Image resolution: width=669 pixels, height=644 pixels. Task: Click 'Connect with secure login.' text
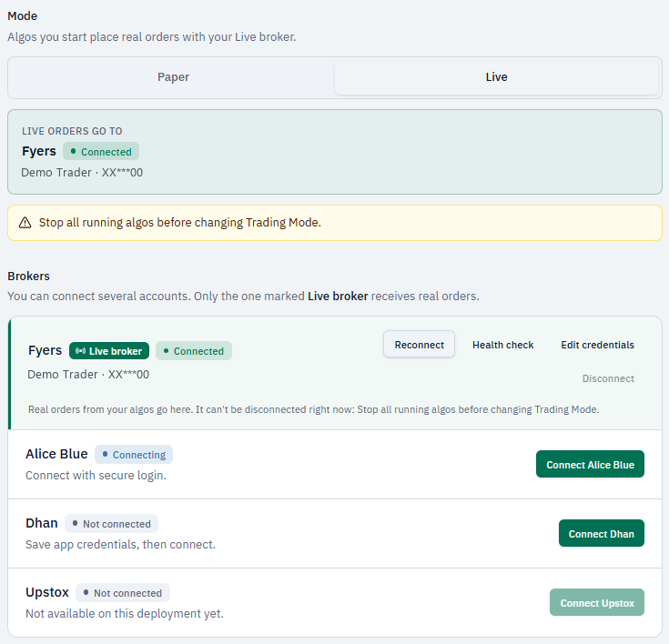pos(96,475)
